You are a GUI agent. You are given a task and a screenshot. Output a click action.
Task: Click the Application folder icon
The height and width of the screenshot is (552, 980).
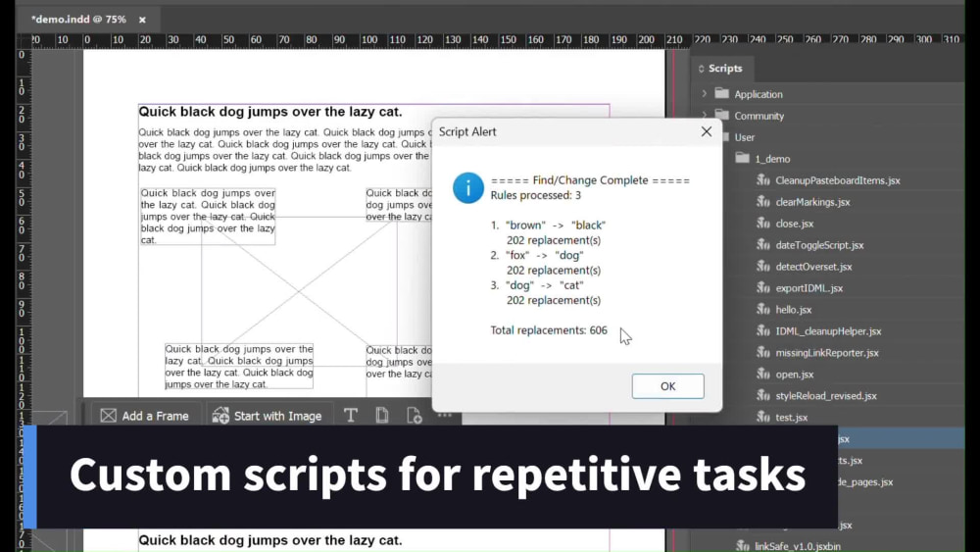pos(722,93)
